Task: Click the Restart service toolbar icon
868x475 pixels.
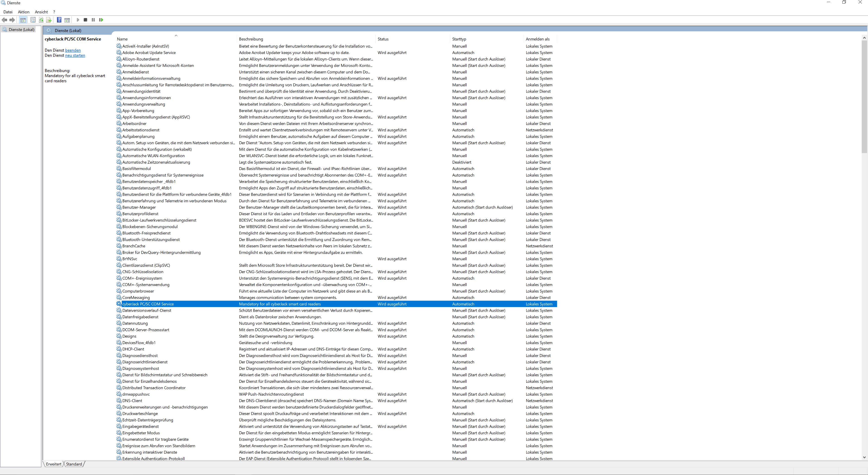Action: tap(101, 20)
